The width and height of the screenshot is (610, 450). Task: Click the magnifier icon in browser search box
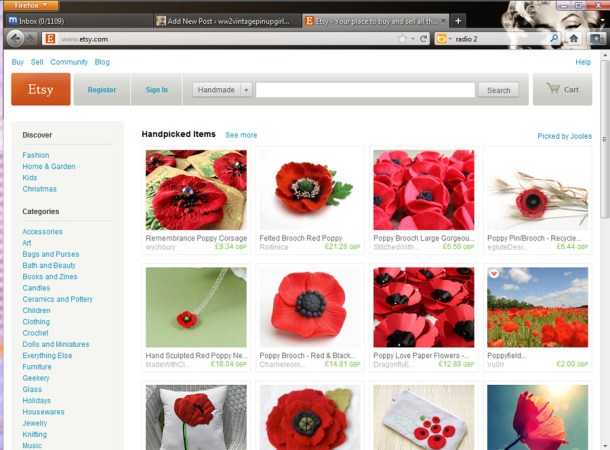554,39
